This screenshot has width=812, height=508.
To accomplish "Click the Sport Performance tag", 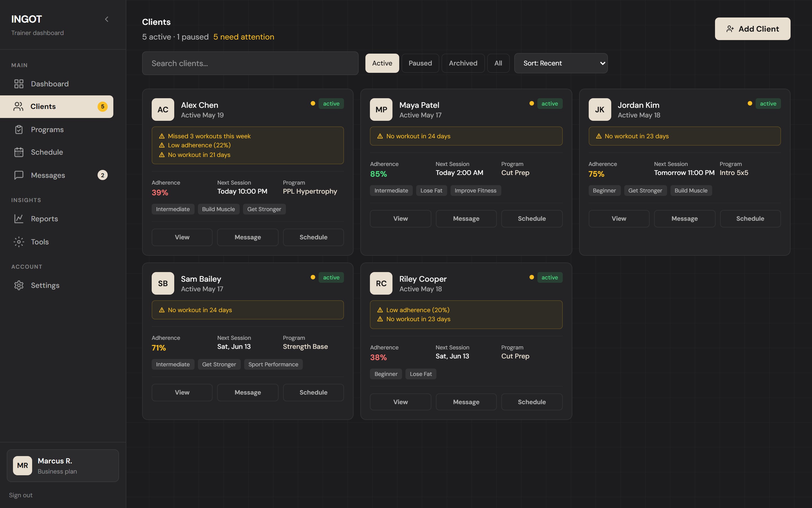I will coord(273,364).
